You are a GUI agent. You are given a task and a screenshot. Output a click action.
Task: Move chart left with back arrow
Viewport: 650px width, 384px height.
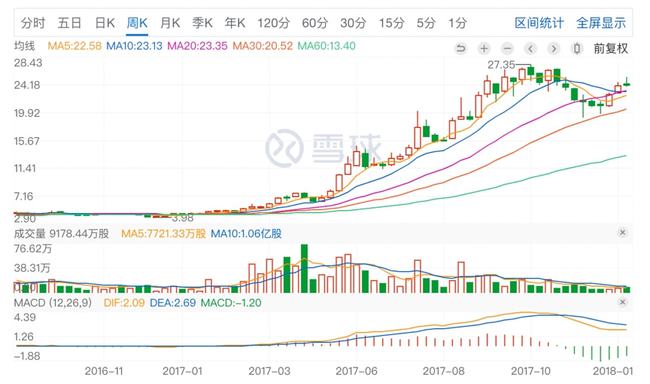[x=530, y=49]
